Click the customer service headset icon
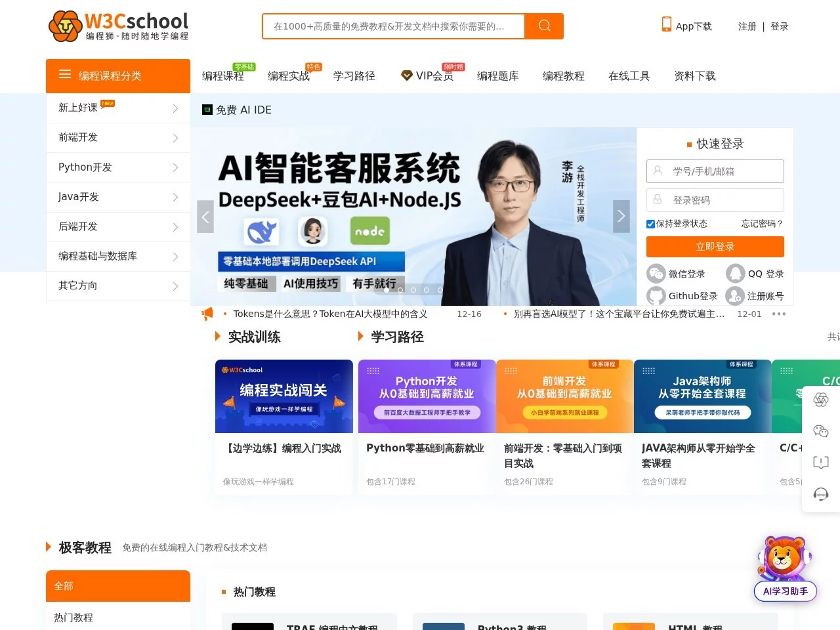 coord(820,494)
